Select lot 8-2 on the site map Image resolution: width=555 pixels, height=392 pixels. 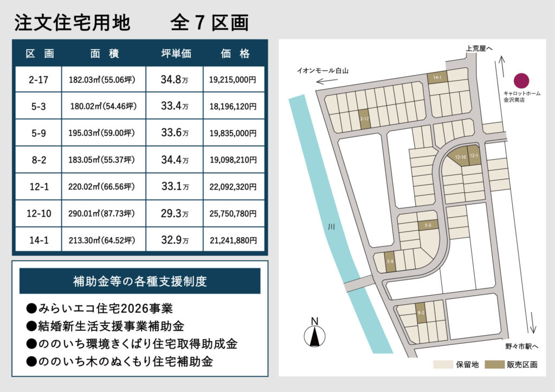click(x=421, y=313)
